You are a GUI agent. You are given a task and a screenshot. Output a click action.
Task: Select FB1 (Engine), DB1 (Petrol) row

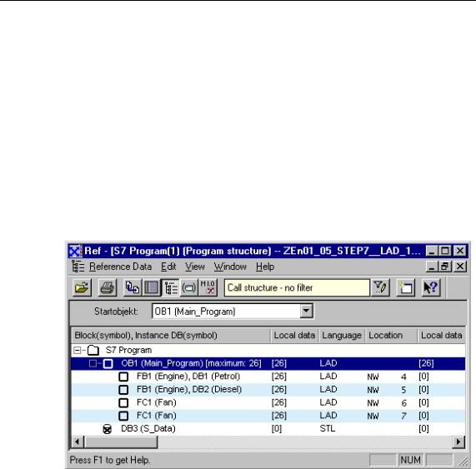[268, 377]
